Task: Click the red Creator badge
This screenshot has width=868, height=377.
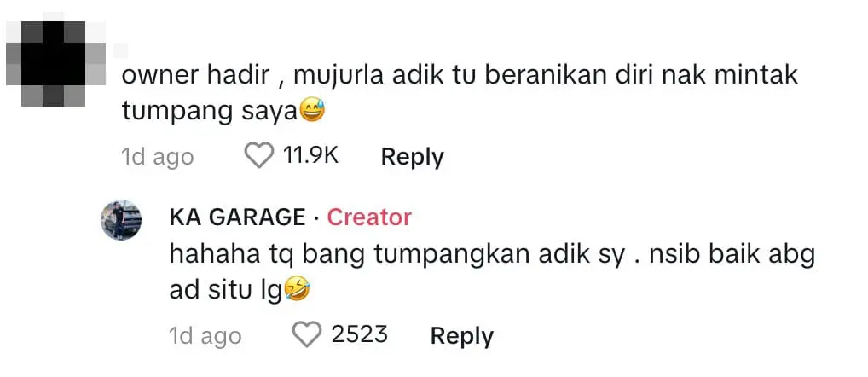Action: (369, 217)
